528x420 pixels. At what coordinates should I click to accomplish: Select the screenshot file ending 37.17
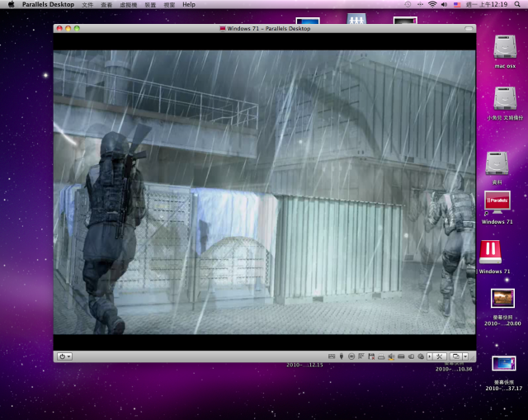[504, 363]
